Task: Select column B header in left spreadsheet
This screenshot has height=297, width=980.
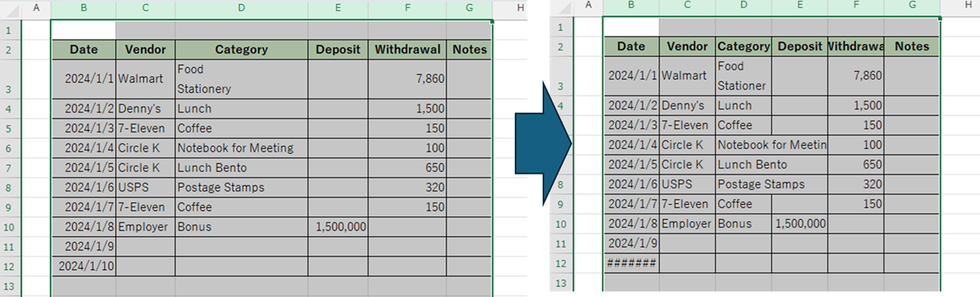Action: [x=83, y=9]
